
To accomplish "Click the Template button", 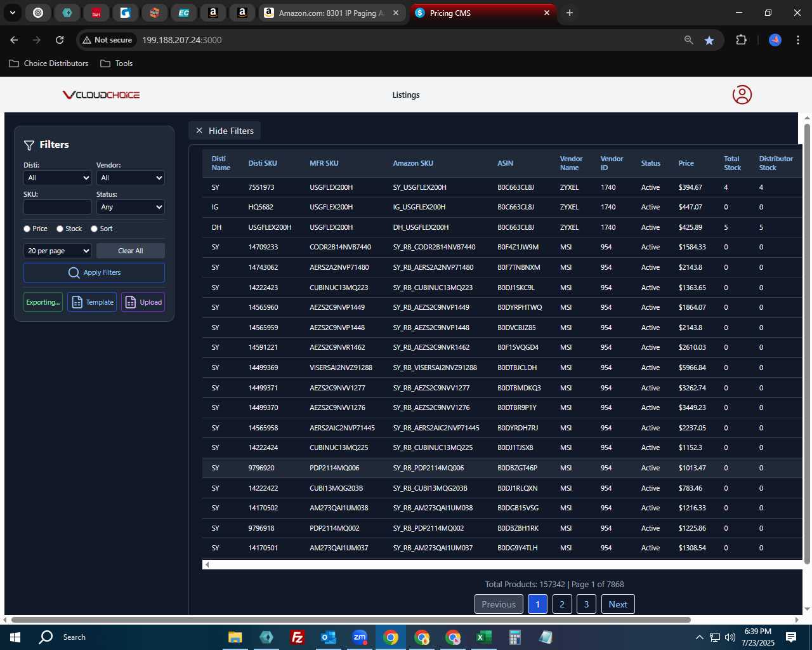I will [92, 302].
